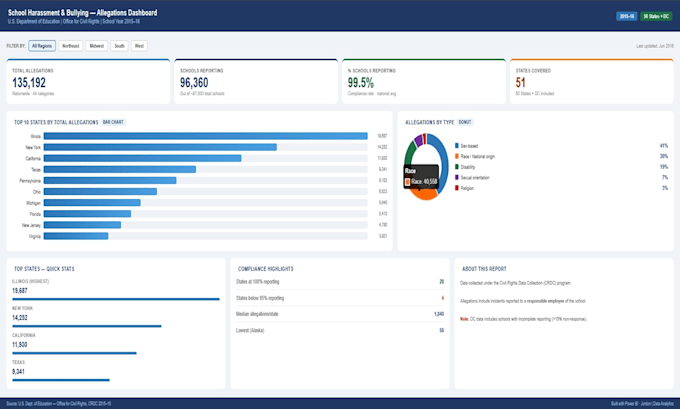Click the purple Sexual orientation legend swatch
The image size is (680, 409).
tap(457, 177)
